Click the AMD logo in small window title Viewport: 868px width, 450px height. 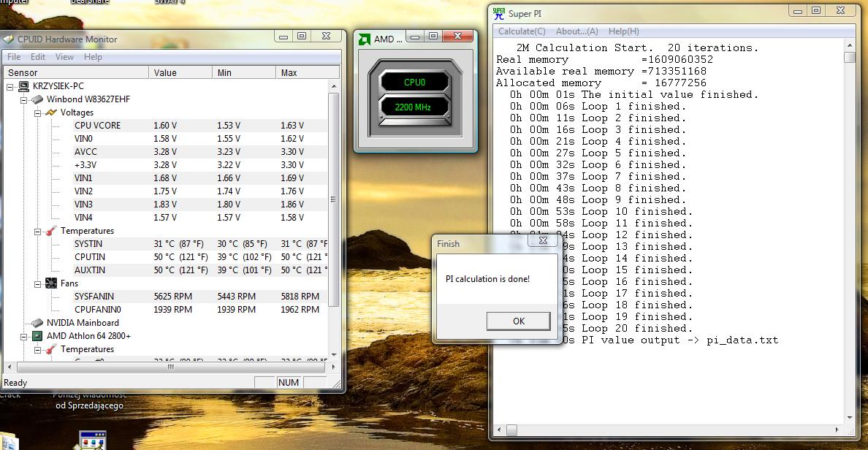pos(365,39)
